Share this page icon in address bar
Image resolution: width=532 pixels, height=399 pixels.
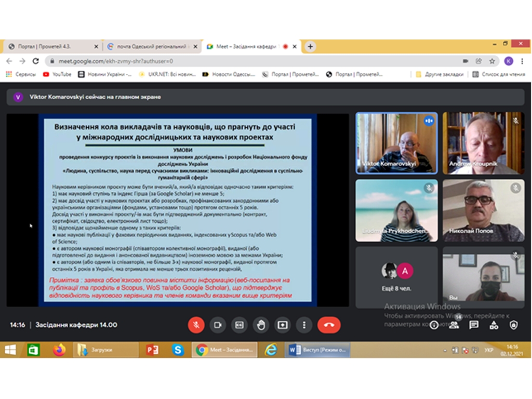pyautogui.click(x=478, y=61)
